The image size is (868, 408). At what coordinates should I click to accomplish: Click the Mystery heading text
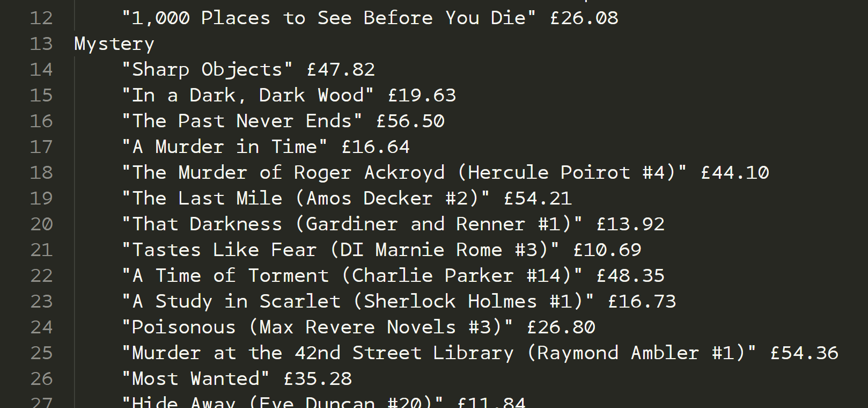tap(114, 44)
